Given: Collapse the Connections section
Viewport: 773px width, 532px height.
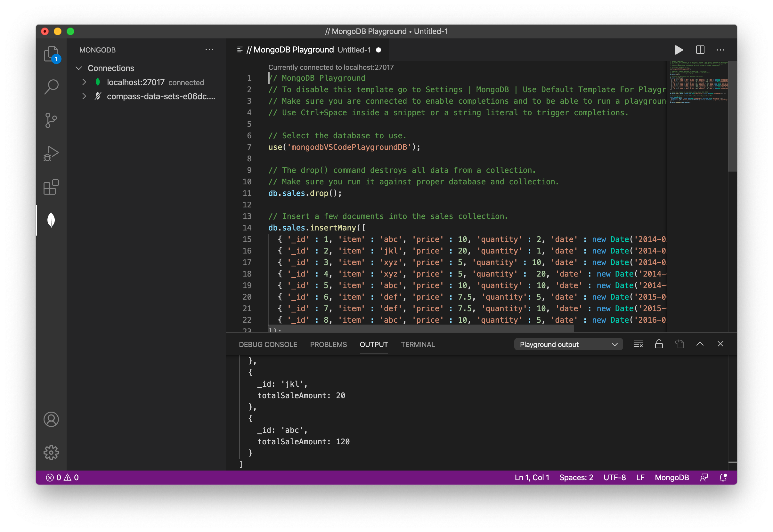Looking at the screenshot, I should (x=79, y=68).
